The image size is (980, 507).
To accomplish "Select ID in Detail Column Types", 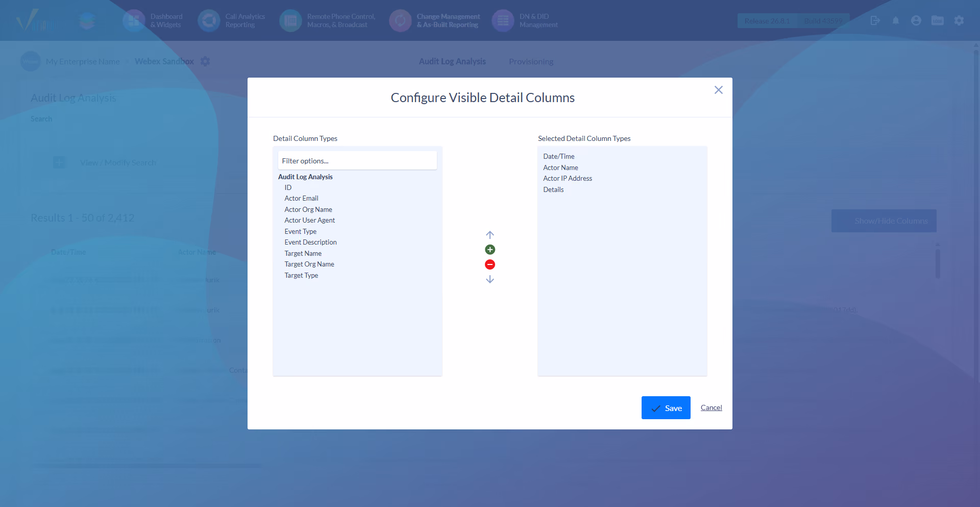I will pyautogui.click(x=288, y=187).
